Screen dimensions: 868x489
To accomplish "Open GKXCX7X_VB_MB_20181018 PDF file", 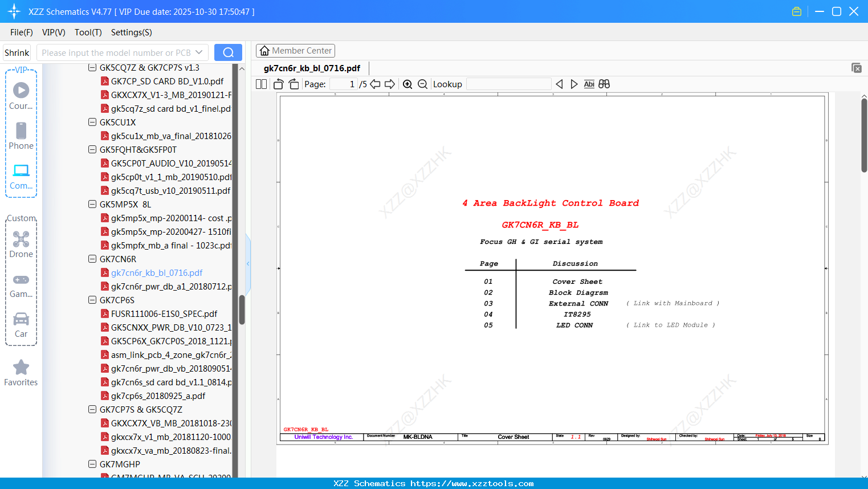I will pyautogui.click(x=166, y=423).
